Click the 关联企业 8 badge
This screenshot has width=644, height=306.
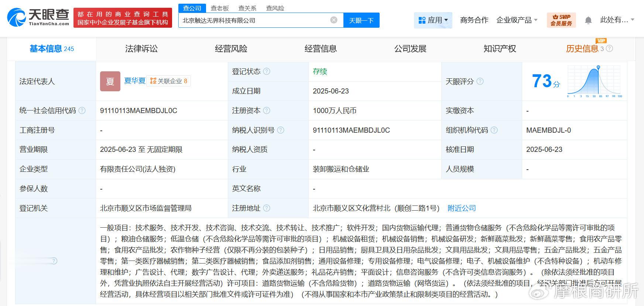[x=169, y=81]
